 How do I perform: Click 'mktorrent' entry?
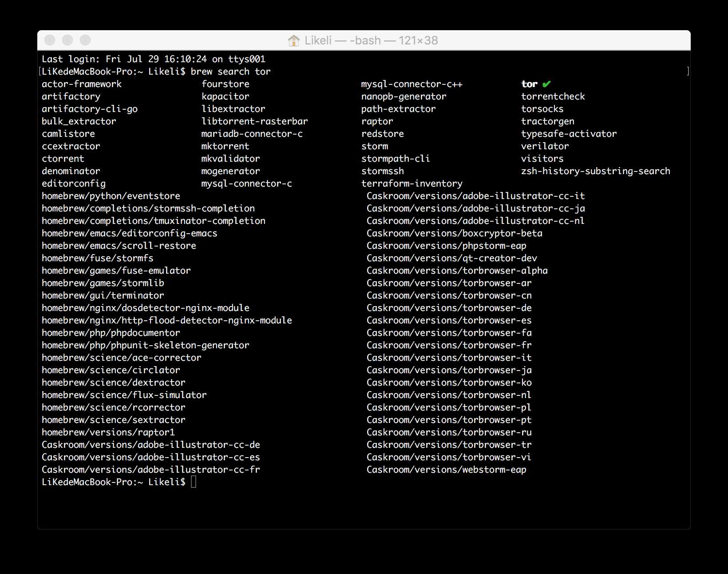(226, 146)
